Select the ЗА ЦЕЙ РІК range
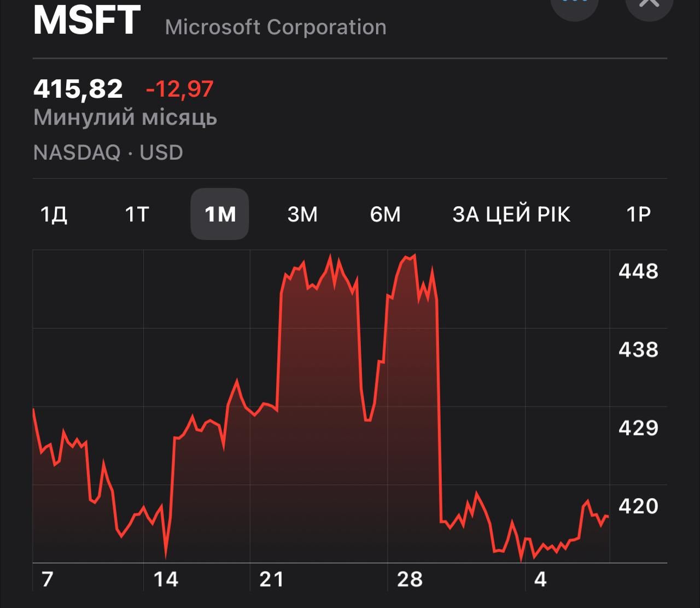 511,214
